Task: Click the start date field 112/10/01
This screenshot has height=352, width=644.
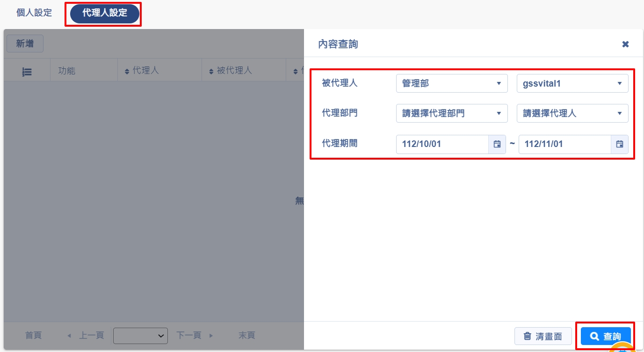Action: point(442,144)
